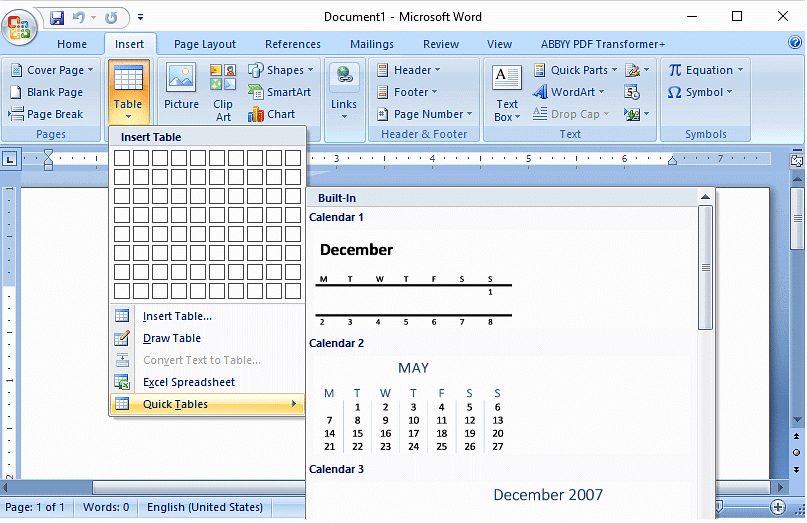Open the Clip Art pane
Image resolution: width=807 pixels, height=523 pixels.
(x=223, y=93)
